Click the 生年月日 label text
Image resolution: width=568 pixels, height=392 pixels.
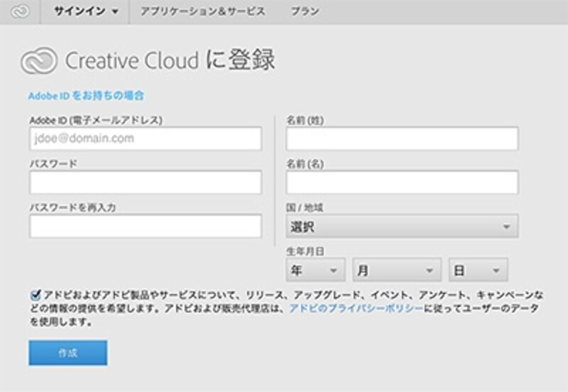(x=305, y=251)
